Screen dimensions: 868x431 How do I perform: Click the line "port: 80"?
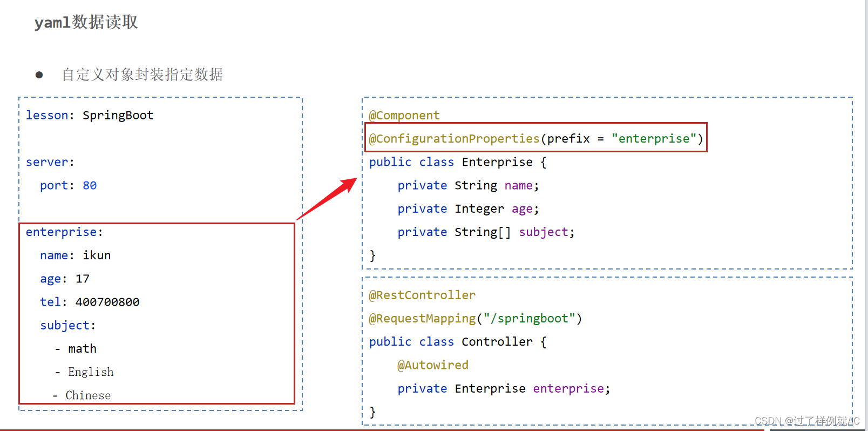68,185
